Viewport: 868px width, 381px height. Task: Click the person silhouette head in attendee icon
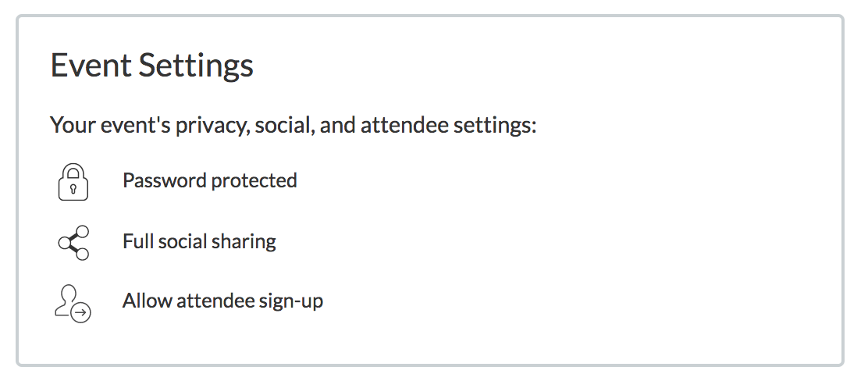click(68, 294)
